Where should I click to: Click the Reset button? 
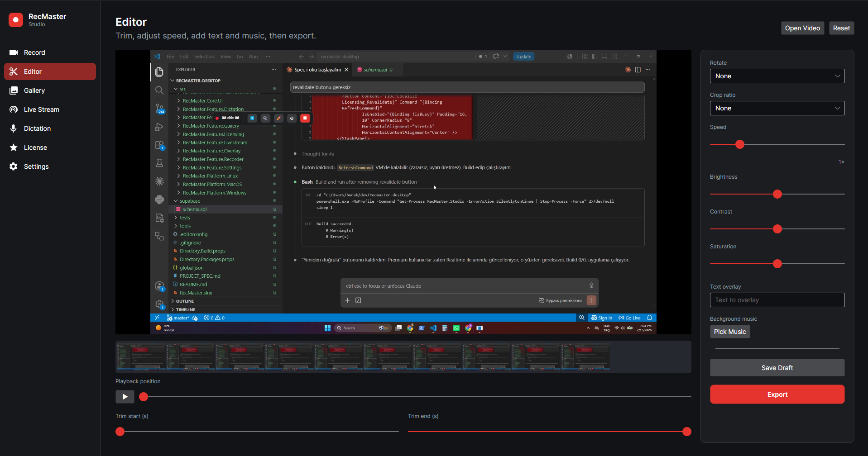pyautogui.click(x=841, y=28)
